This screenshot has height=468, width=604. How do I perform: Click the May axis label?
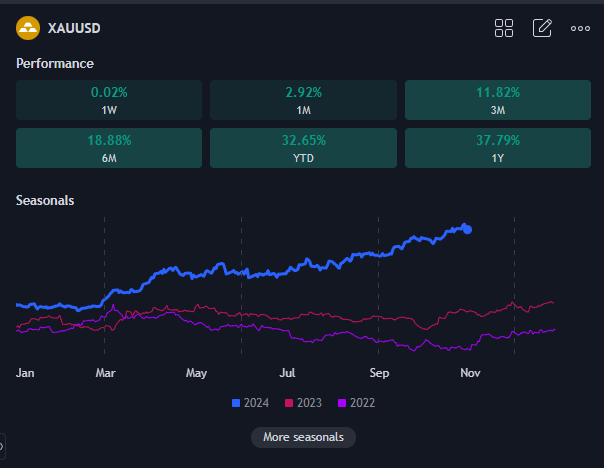196,373
